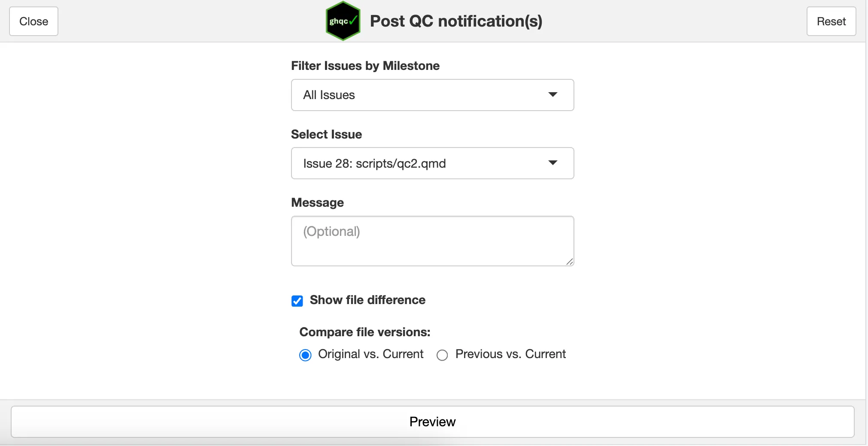Click the Post QC notification(s) header
This screenshot has height=446, width=868.
[456, 21]
